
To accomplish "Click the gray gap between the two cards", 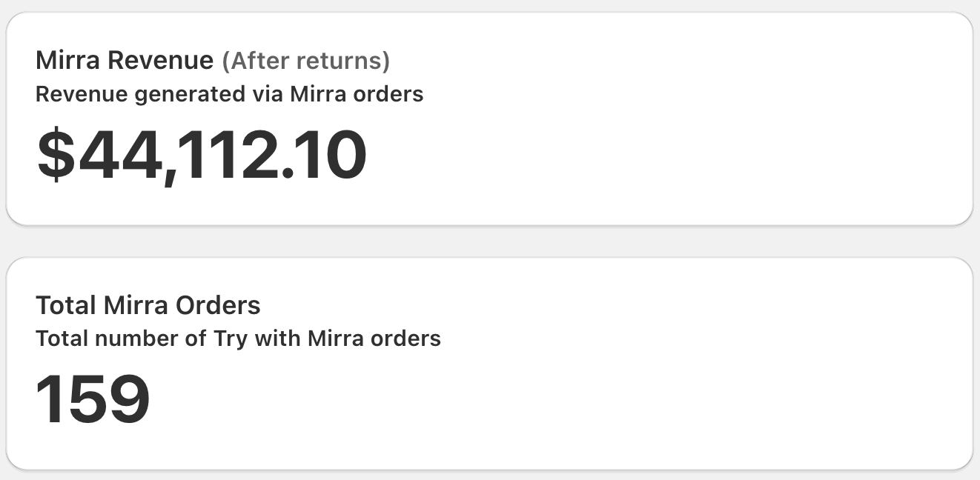I will (x=489, y=241).
